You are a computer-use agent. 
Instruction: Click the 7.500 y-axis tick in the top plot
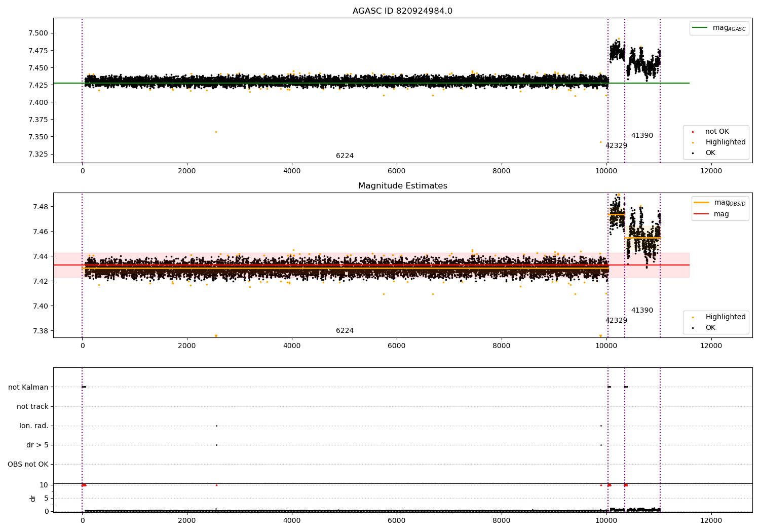click(x=38, y=33)
